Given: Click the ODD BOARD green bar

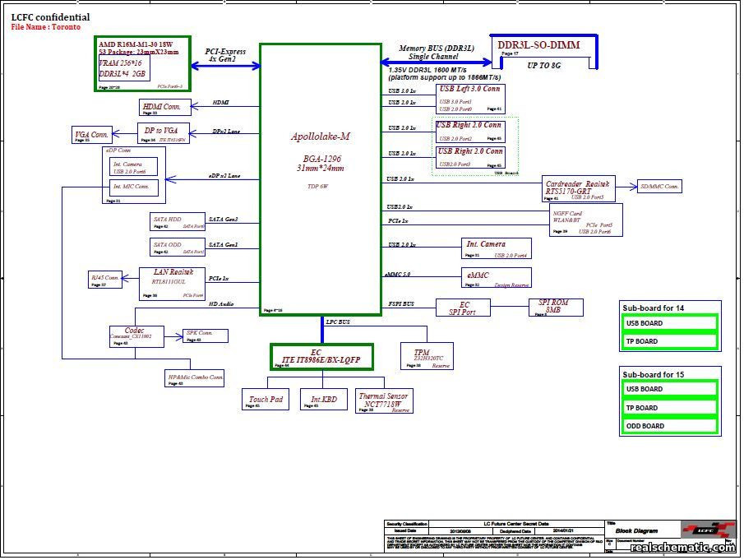Looking at the screenshot, I should (x=670, y=426).
